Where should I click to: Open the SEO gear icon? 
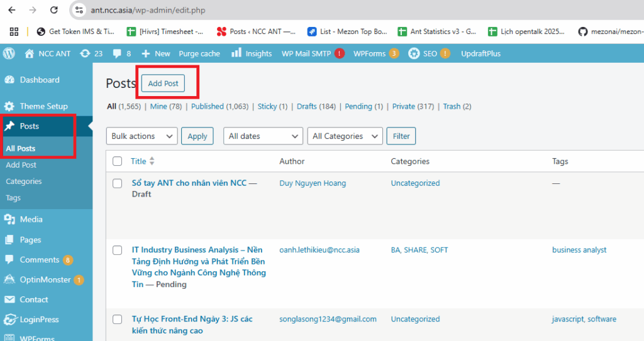414,53
